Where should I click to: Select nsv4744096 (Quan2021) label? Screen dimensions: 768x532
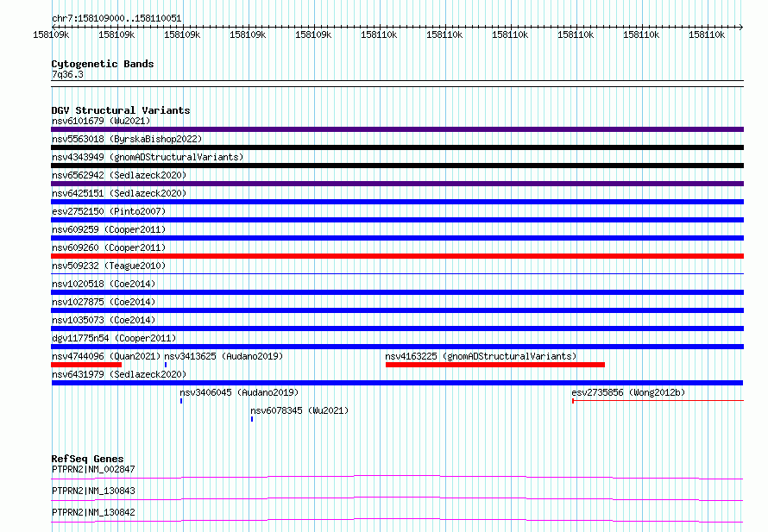pos(106,356)
